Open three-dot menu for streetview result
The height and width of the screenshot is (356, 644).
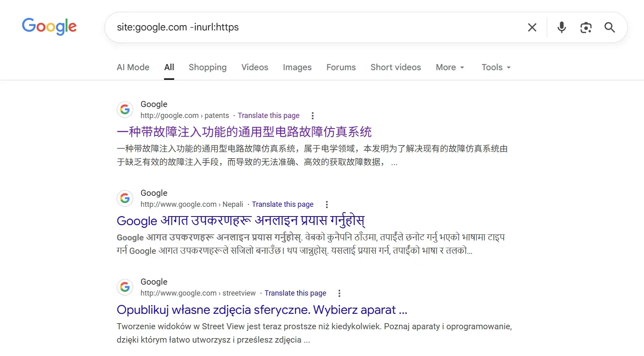click(339, 293)
